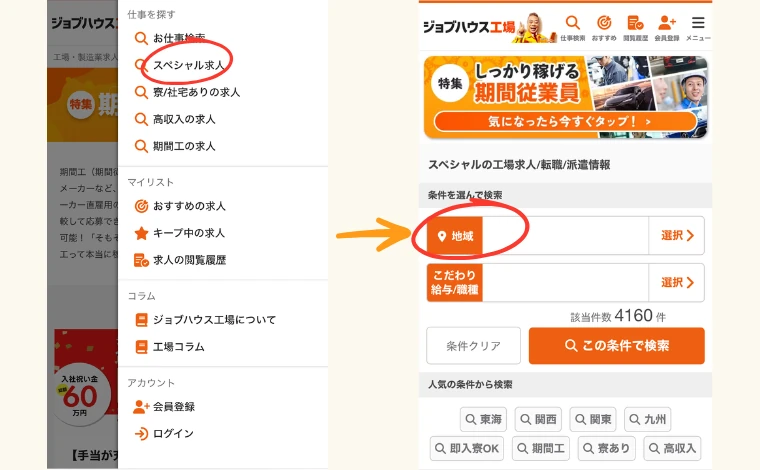Open the 期間従業員 特集 banner

(x=566, y=97)
